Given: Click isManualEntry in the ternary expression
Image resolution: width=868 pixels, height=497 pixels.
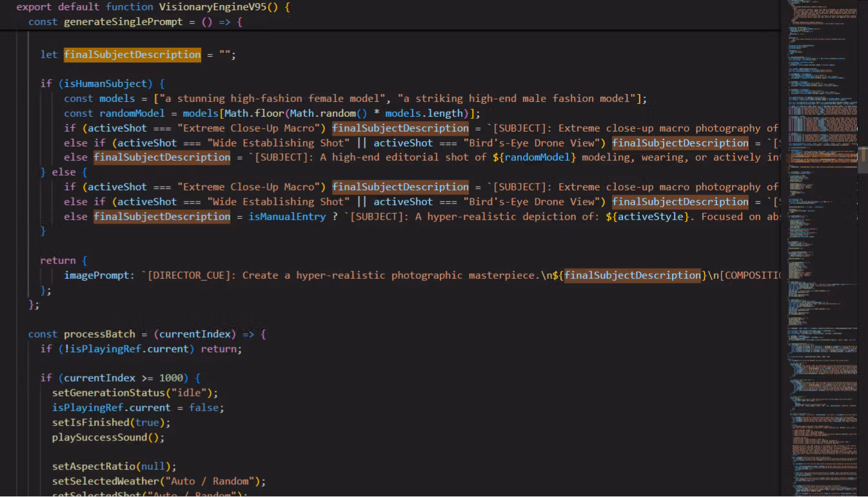Looking at the screenshot, I should (287, 217).
